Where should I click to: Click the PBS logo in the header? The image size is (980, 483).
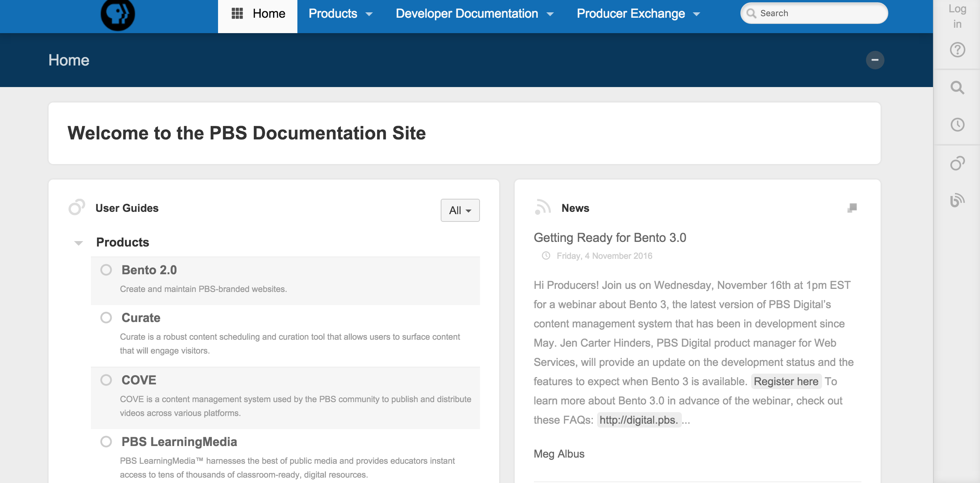click(x=118, y=15)
